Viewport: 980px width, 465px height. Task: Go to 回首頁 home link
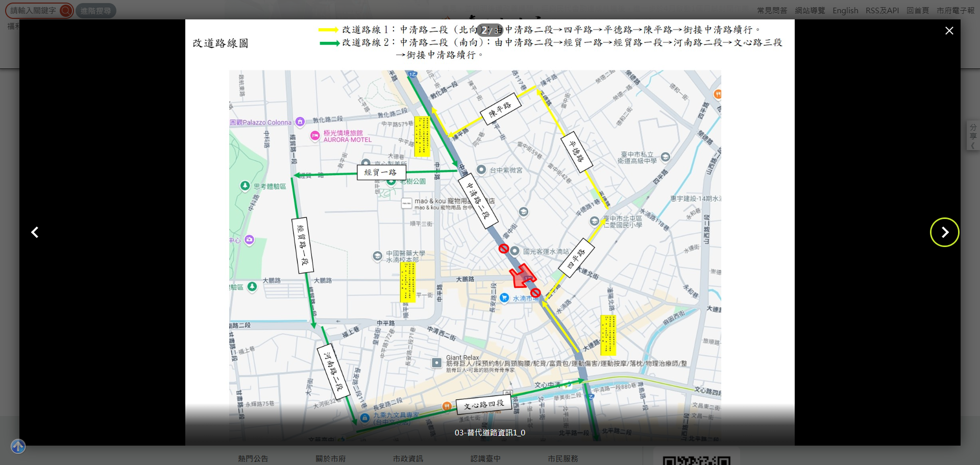coord(917,10)
